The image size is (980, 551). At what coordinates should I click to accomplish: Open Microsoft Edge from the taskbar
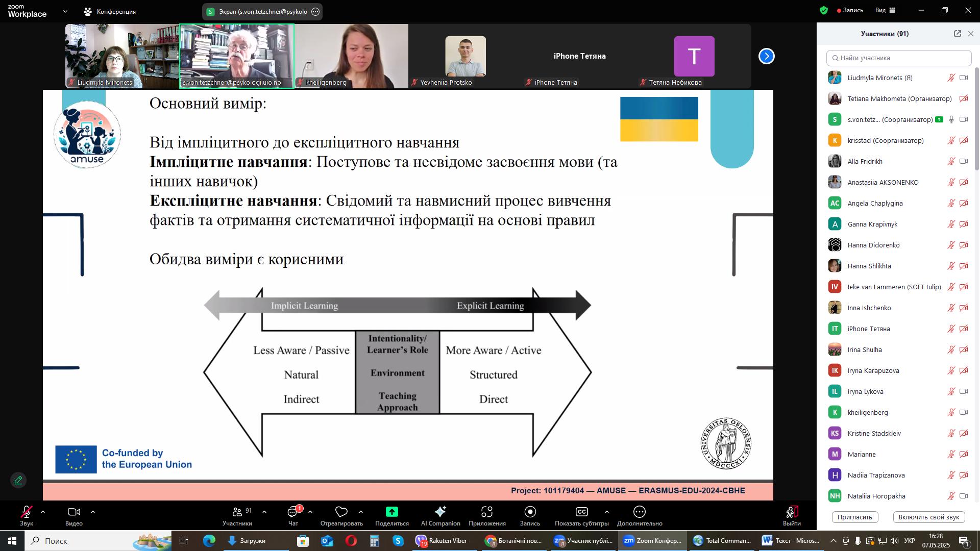209,541
